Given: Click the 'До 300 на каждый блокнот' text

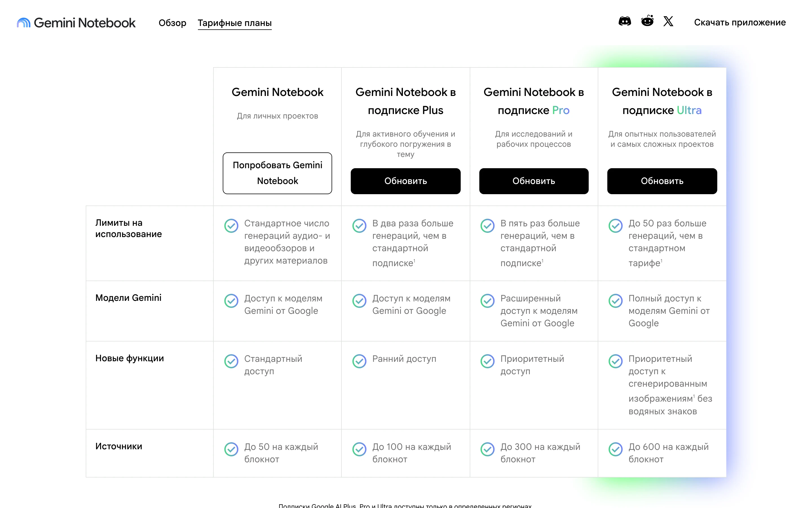Looking at the screenshot, I should pos(540,453).
